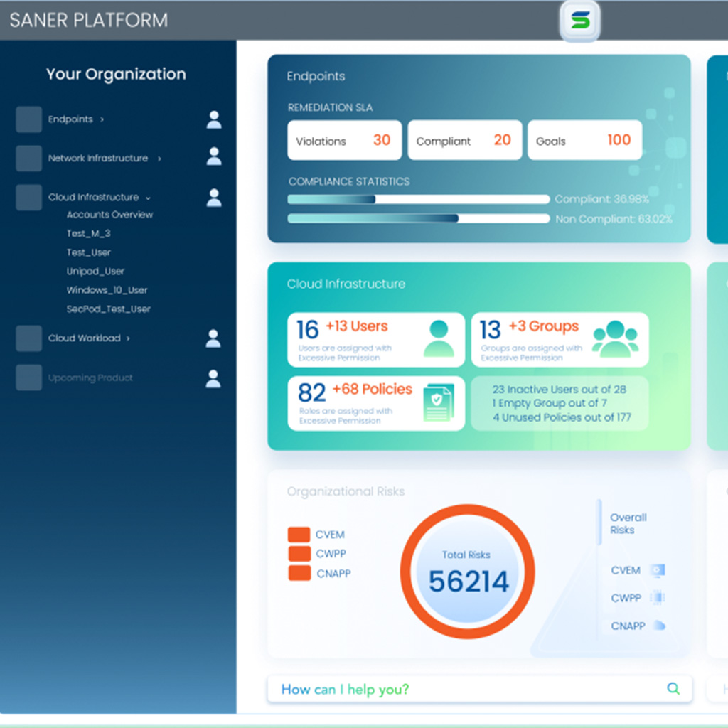Viewport: 728px width, 728px height.
Task: Click the user icon beside Network Infrastructure
Action: (x=214, y=156)
